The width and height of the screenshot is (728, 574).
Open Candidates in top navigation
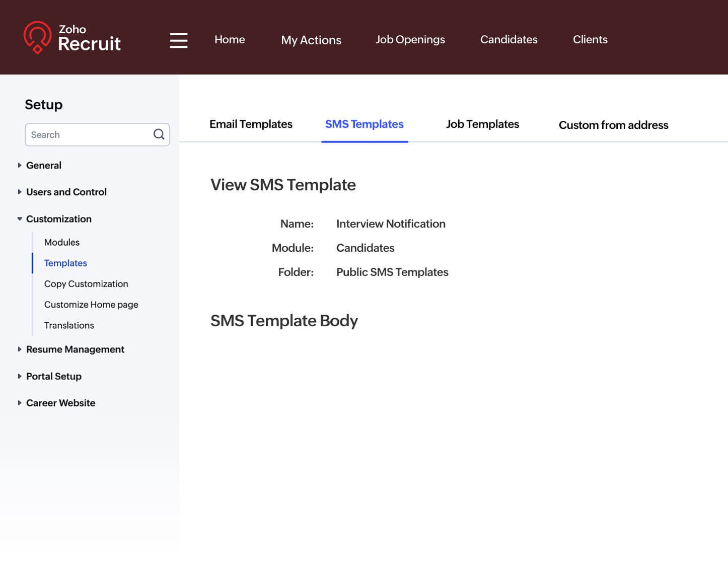pos(508,39)
